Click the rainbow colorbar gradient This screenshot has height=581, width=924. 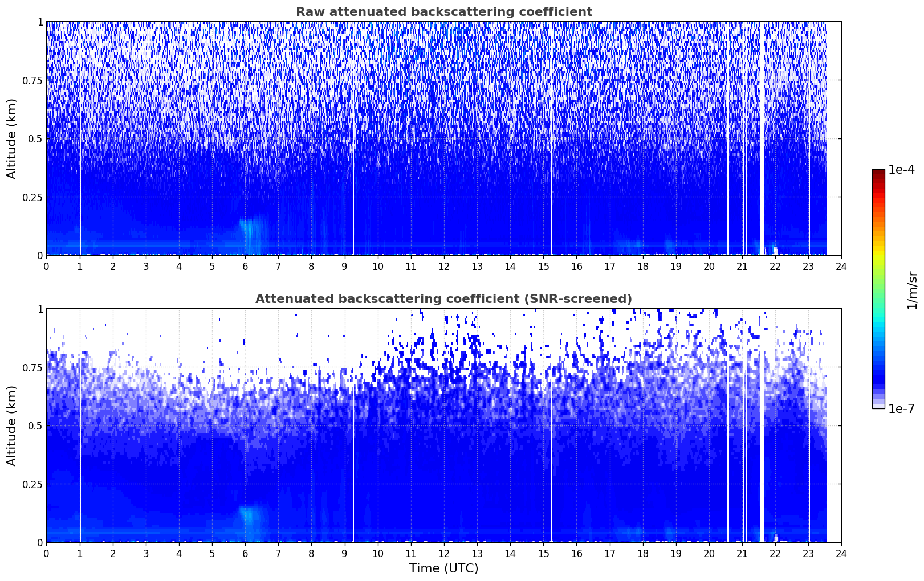click(x=878, y=289)
